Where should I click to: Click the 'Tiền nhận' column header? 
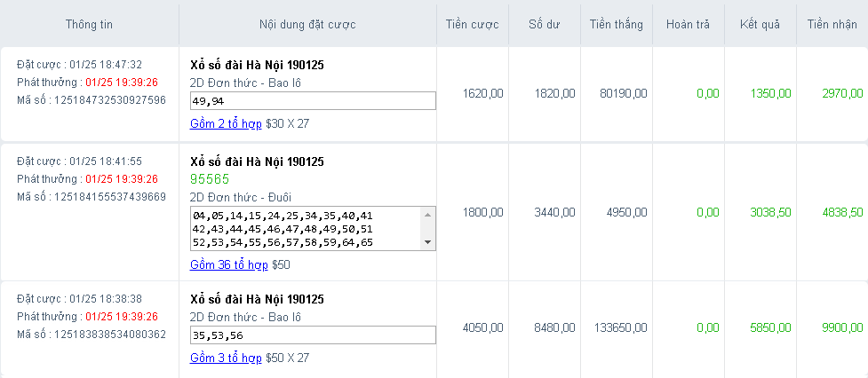pos(832,23)
